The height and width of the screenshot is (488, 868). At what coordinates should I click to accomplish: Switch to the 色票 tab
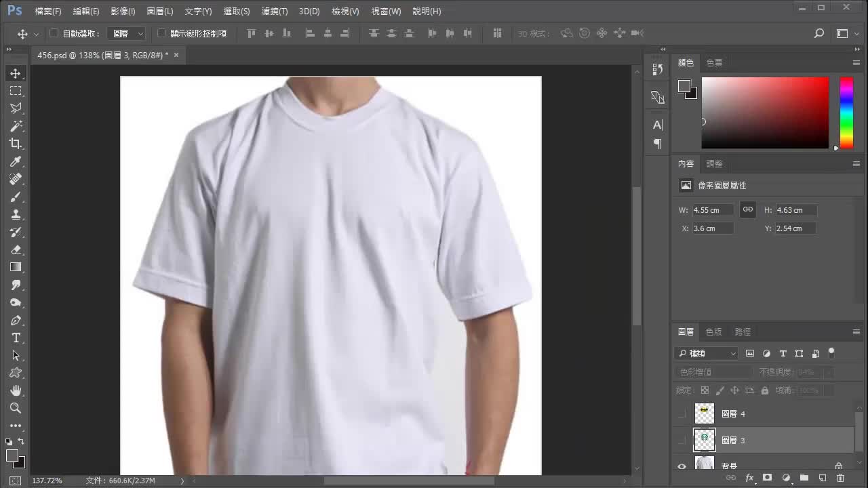(x=714, y=62)
